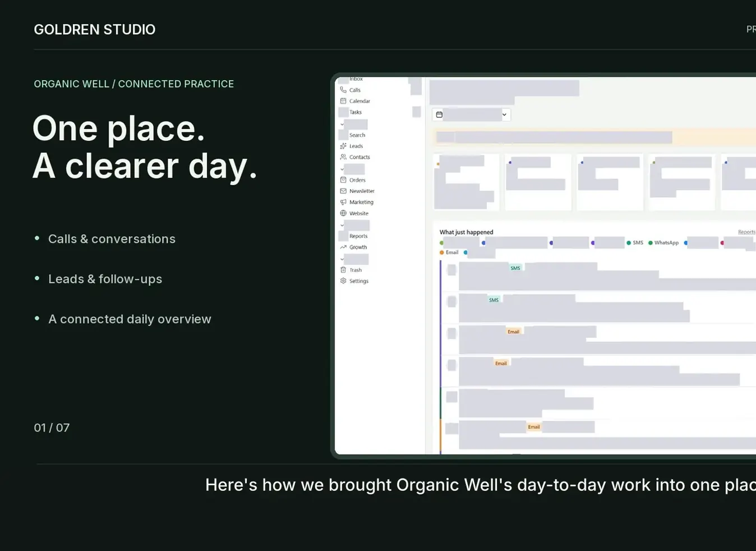Click the 01 / 07 slide counter
This screenshot has width=756, height=551.
[x=52, y=428]
